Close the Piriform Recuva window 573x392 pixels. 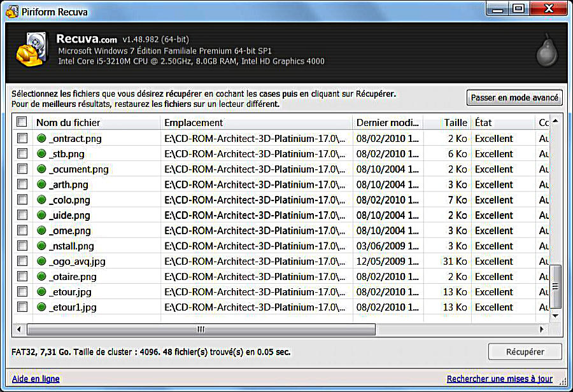click(549, 9)
